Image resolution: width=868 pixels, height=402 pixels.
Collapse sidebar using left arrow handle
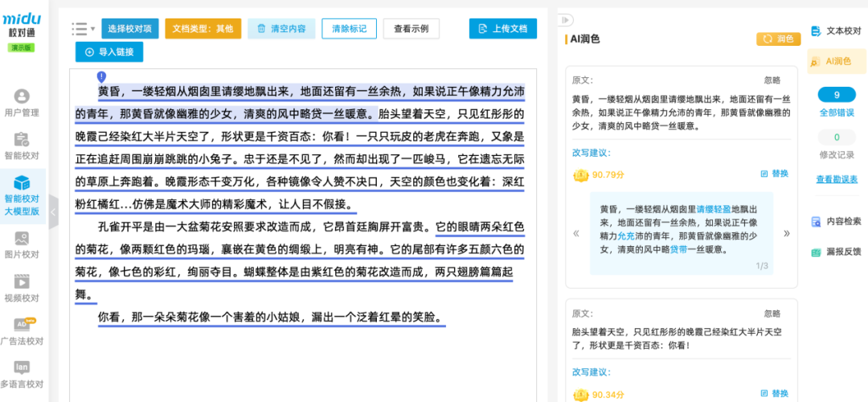point(54,211)
